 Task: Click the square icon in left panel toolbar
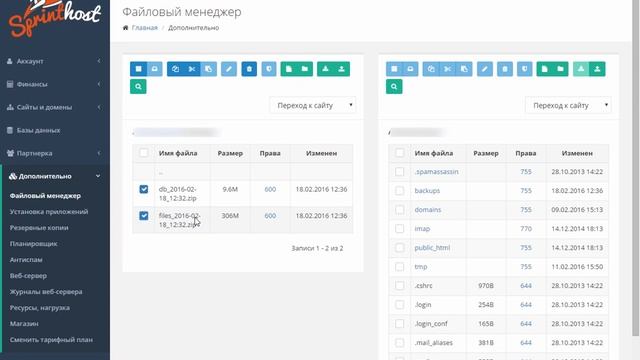point(138,69)
